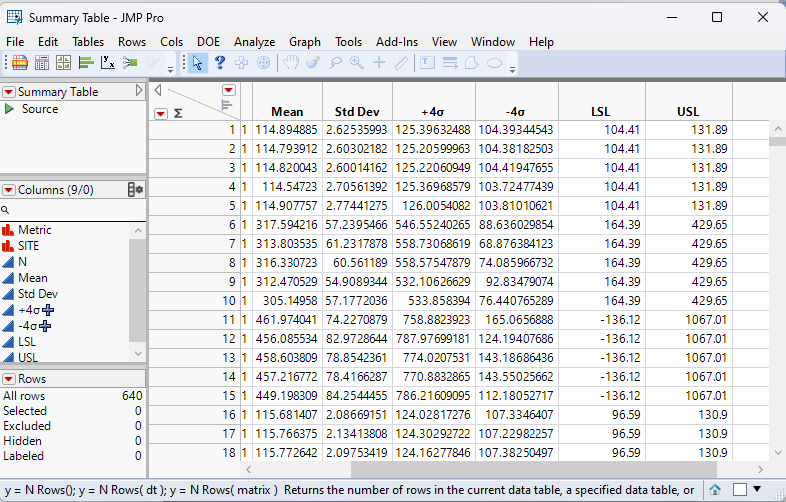This screenshot has width=786, height=502.
Task: Open the Distribution bar chart toolbar icon
Action: coord(86,63)
